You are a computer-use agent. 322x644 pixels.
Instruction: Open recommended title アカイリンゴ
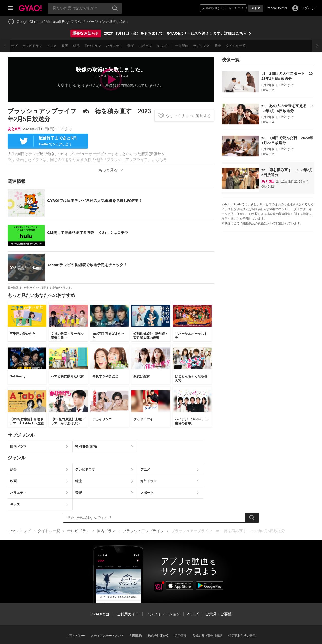(110, 407)
